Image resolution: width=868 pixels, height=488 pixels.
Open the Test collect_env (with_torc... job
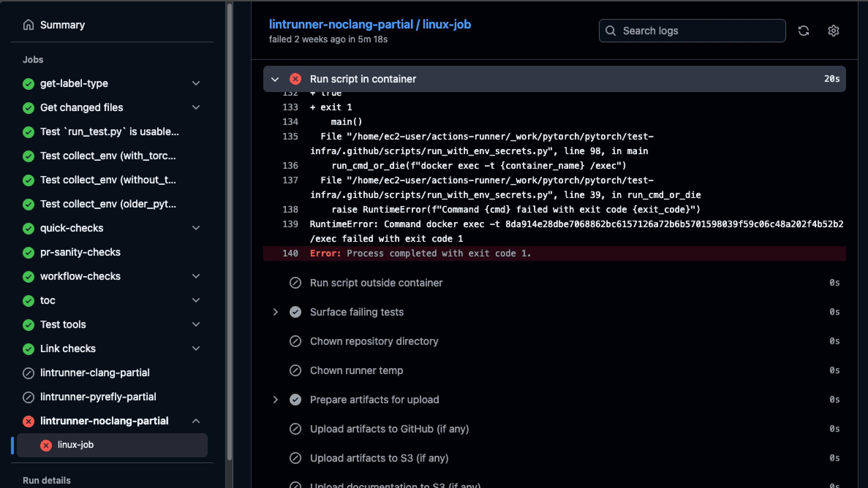108,156
